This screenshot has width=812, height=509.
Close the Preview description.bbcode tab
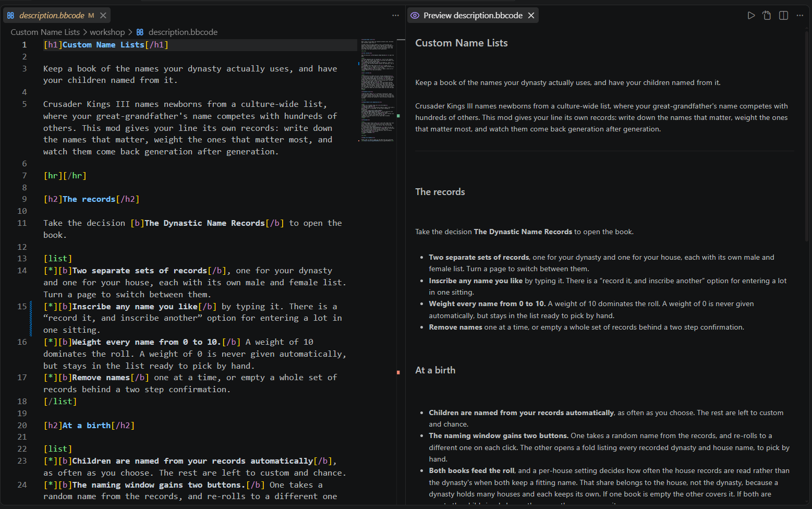point(531,16)
